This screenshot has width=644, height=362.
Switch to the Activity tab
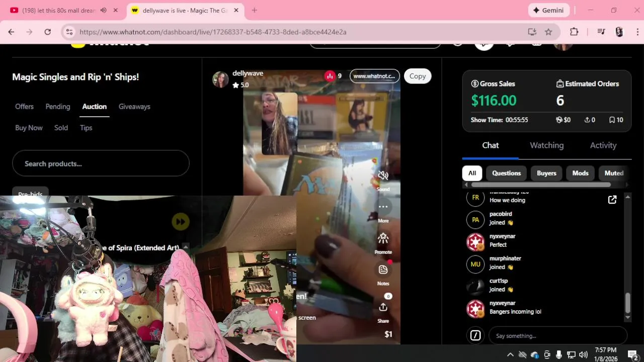603,145
